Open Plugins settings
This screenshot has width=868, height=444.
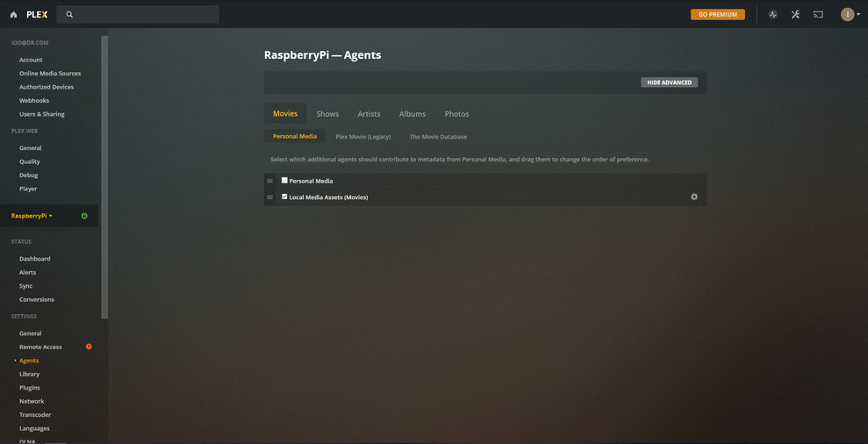tap(30, 388)
